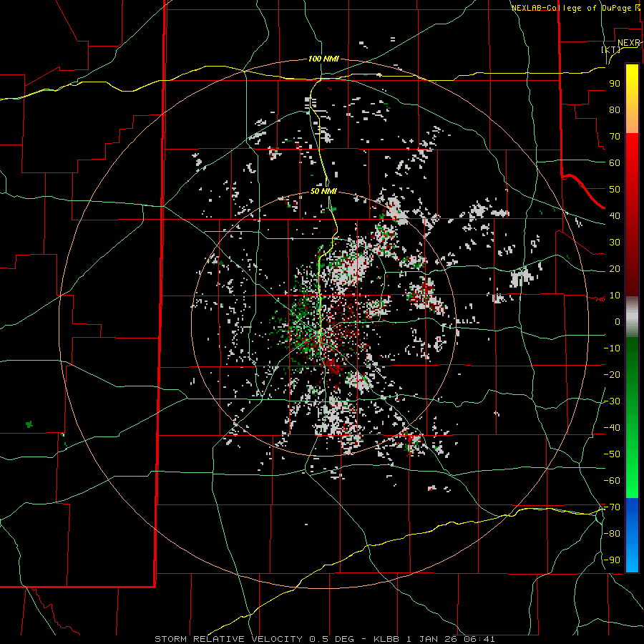Select the -10 value on velocity scale
Image resolution: width=644 pixels, height=644 pixels.
tap(612, 348)
